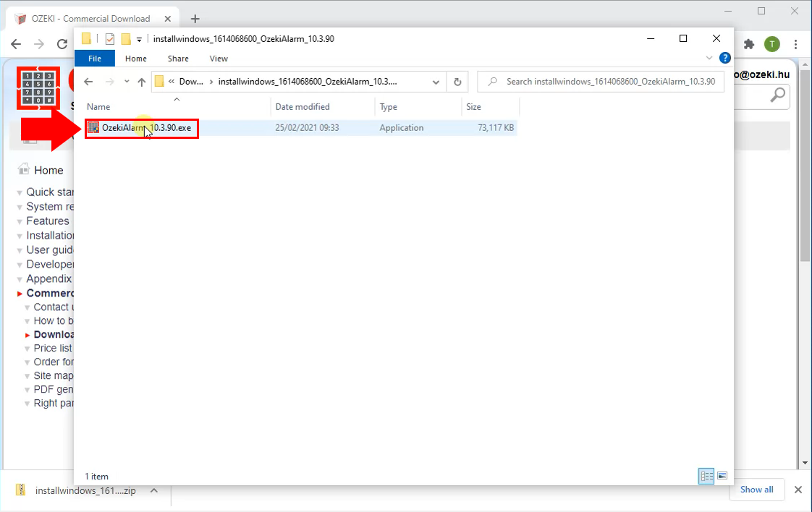Image resolution: width=812 pixels, height=512 pixels.
Task: Open the installwindows zip download item
Action: click(85, 491)
